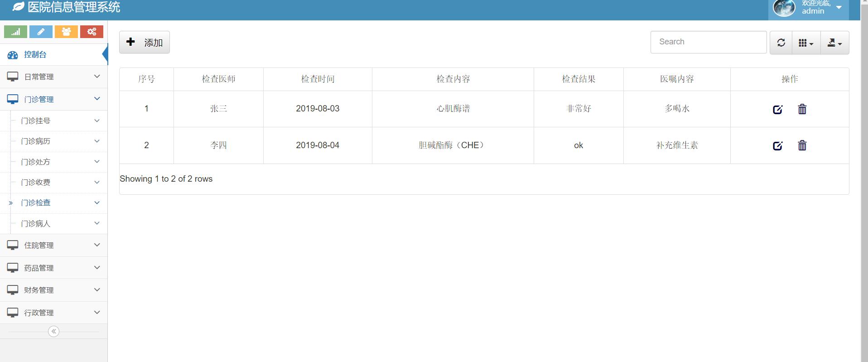Click the monitor icon beside 药品管理
The height and width of the screenshot is (362, 868).
click(x=13, y=268)
